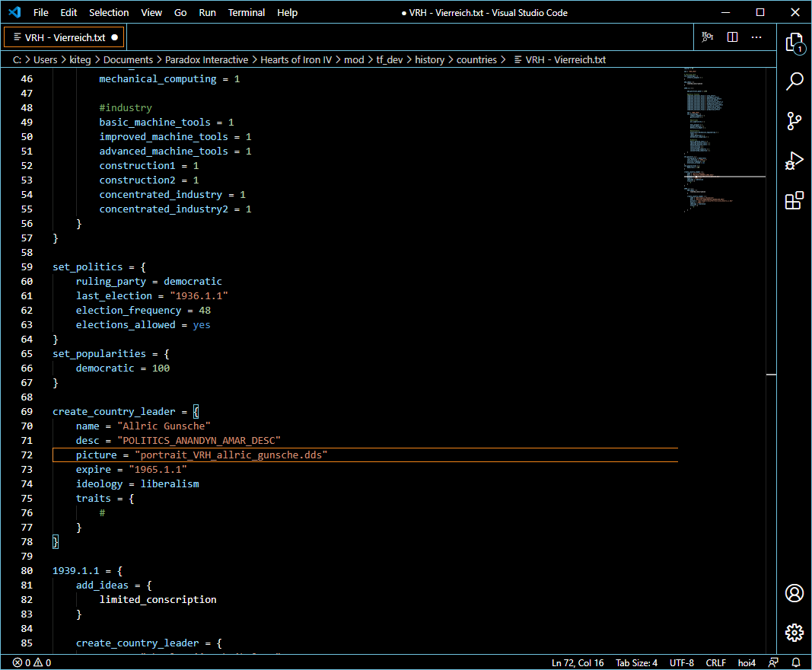This screenshot has height=670, width=812.
Task: Open the Edit menu
Action: pos(68,12)
